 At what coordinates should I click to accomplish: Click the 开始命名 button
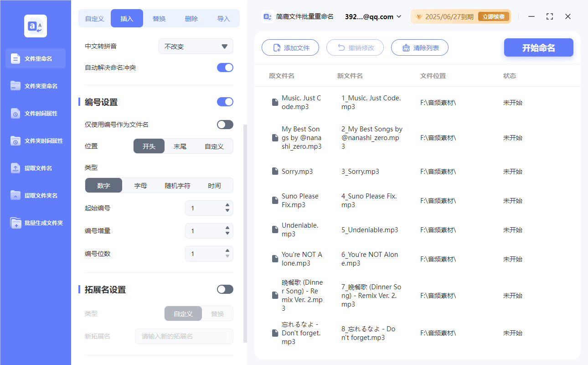pyautogui.click(x=538, y=47)
